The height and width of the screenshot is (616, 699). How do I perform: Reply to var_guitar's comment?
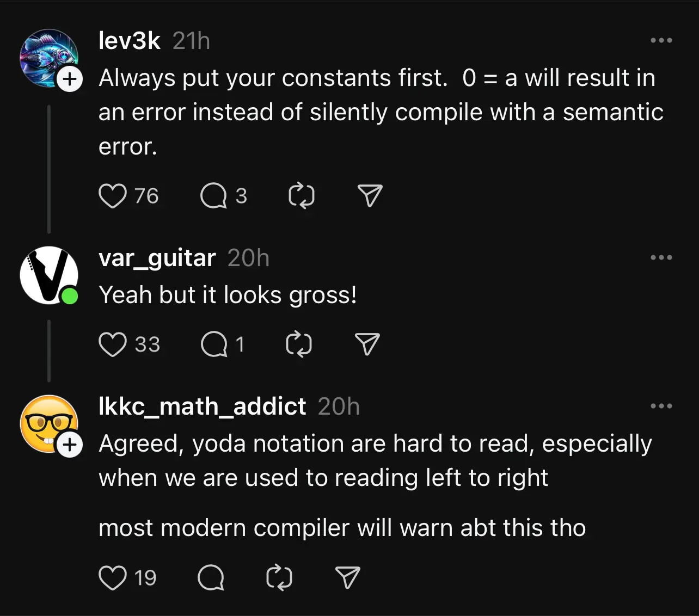pyautogui.click(x=214, y=344)
